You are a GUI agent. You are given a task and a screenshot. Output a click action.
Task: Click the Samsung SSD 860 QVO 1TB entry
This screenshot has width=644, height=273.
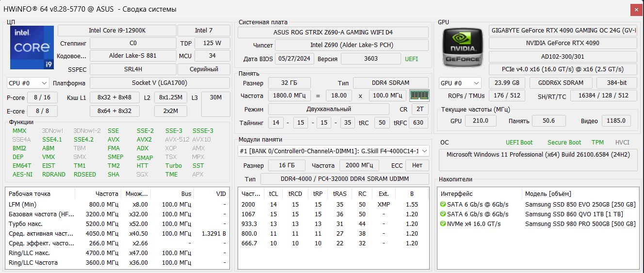coord(574,214)
